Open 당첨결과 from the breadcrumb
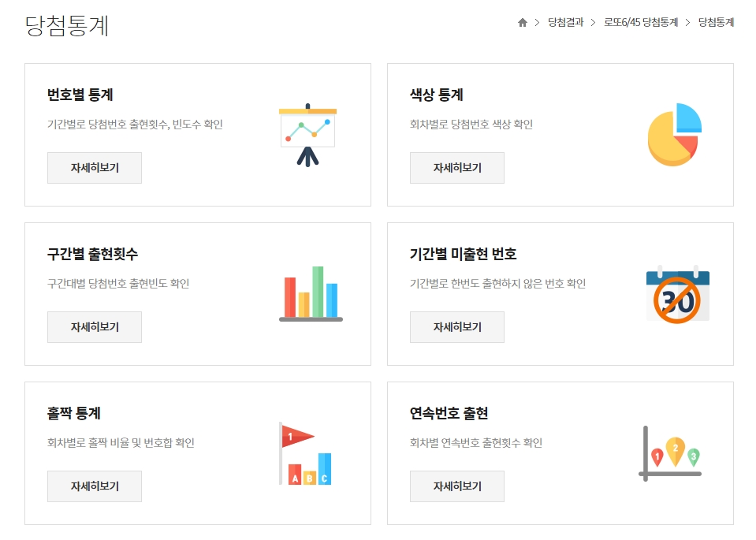 (x=562, y=22)
